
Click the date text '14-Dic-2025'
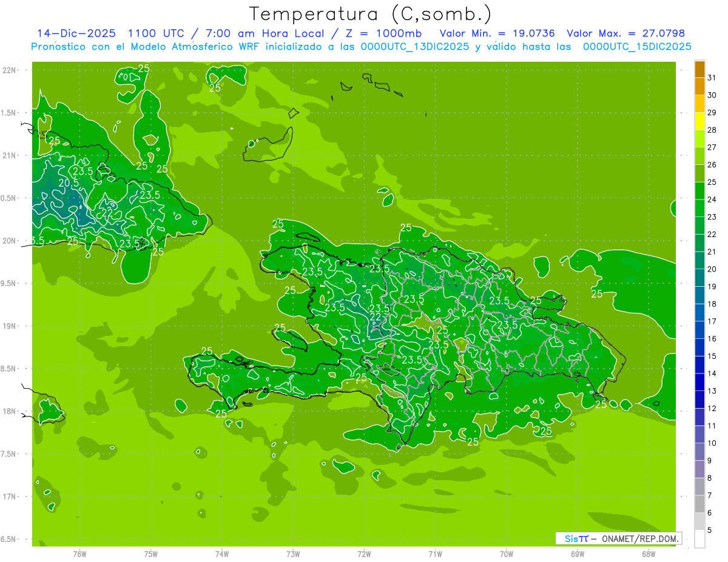(76, 33)
